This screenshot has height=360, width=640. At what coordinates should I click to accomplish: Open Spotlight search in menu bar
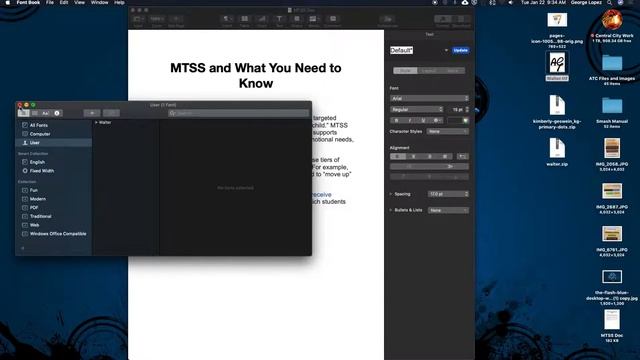pyautogui.click(x=609, y=2)
